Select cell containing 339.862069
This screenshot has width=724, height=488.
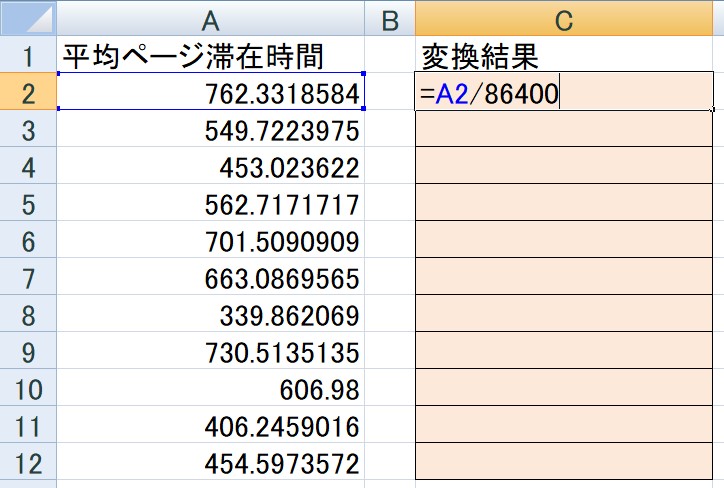pos(210,316)
